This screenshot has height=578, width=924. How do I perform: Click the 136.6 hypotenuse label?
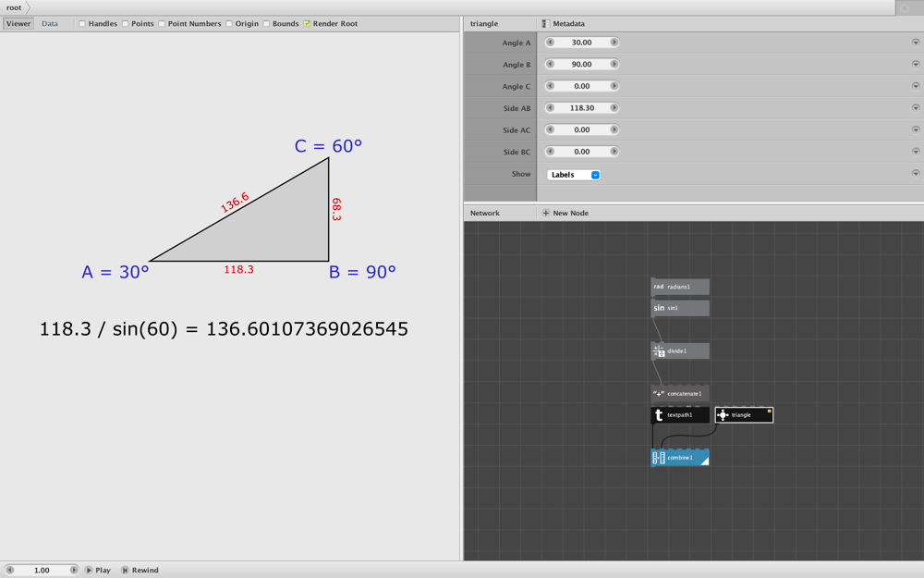point(235,203)
